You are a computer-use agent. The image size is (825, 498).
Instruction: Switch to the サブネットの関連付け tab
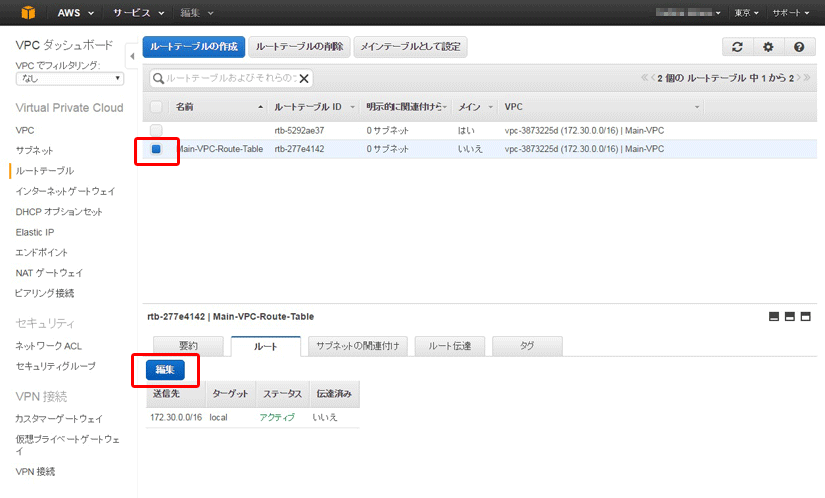(x=357, y=346)
